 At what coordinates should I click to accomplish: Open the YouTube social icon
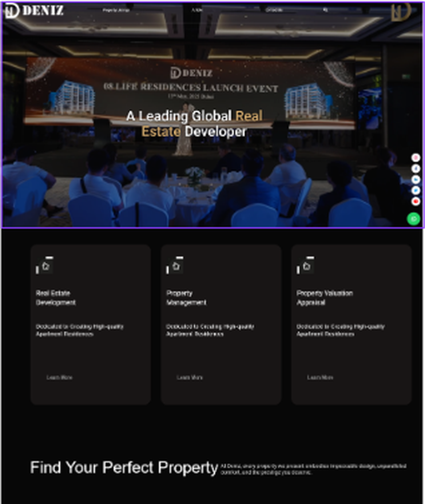pos(416,201)
